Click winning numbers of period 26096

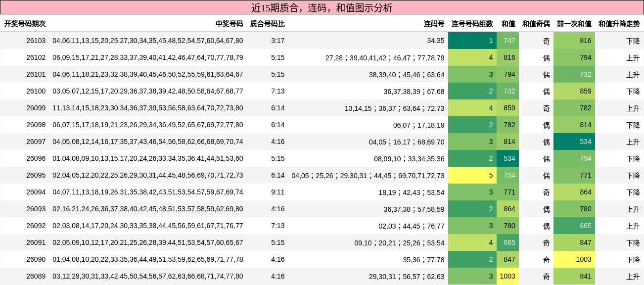[x=148, y=158]
